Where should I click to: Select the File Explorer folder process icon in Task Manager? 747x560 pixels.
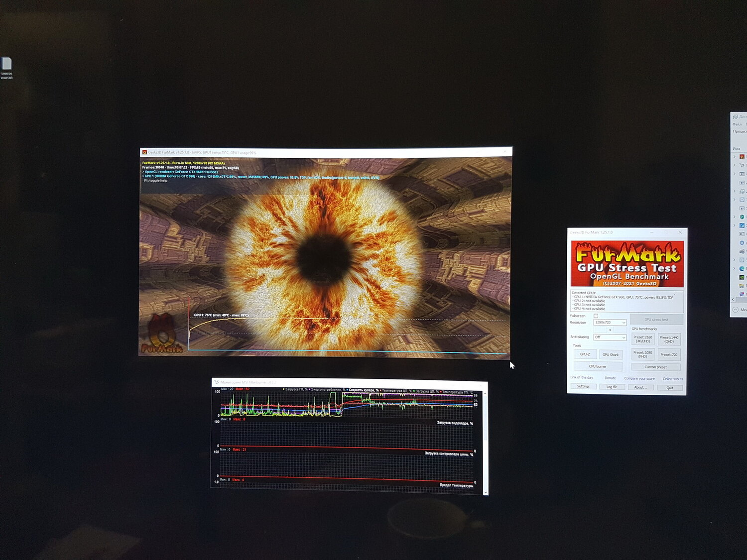(x=742, y=285)
